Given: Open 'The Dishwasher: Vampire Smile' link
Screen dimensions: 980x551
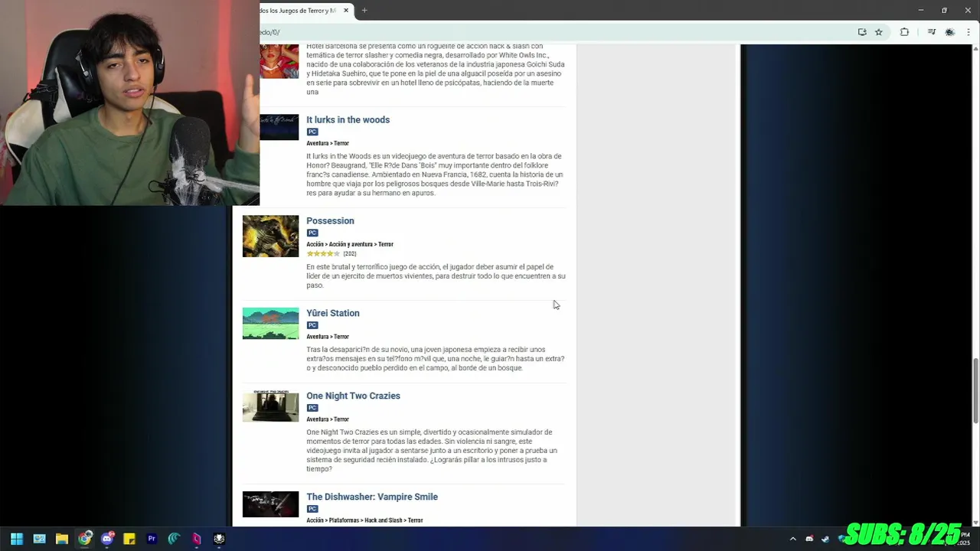Looking at the screenshot, I should tap(372, 497).
